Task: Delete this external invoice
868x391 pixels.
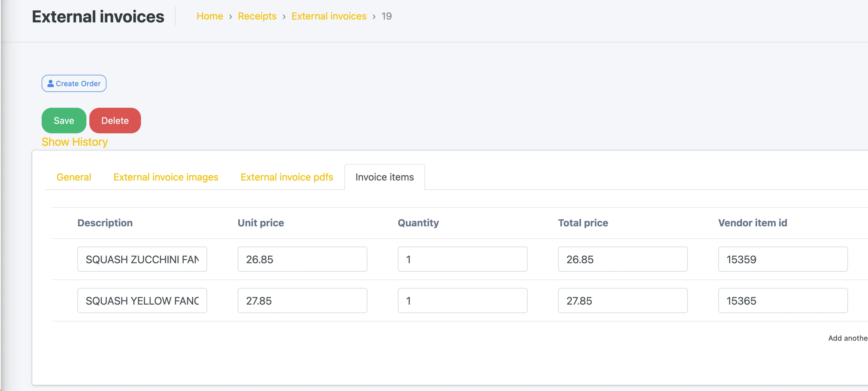Action: tap(115, 121)
